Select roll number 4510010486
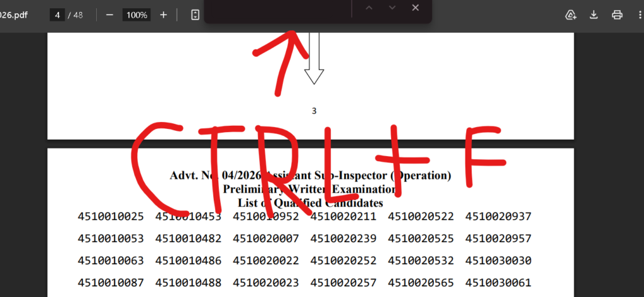The width and height of the screenshot is (644, 297). click(188, 261)
